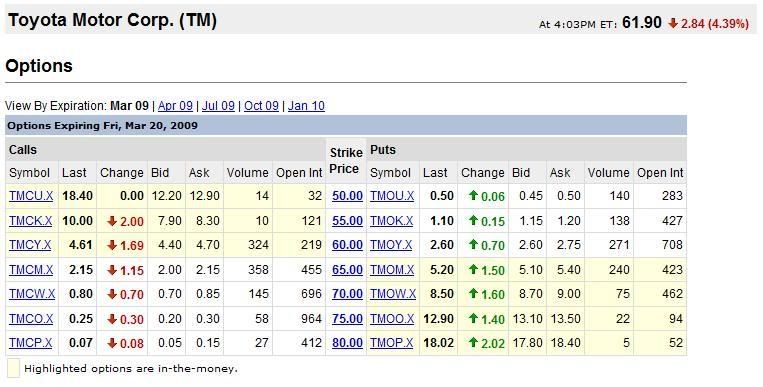
Task: Click bid 13.10 for TMOO.X
Action: [527, 319]
